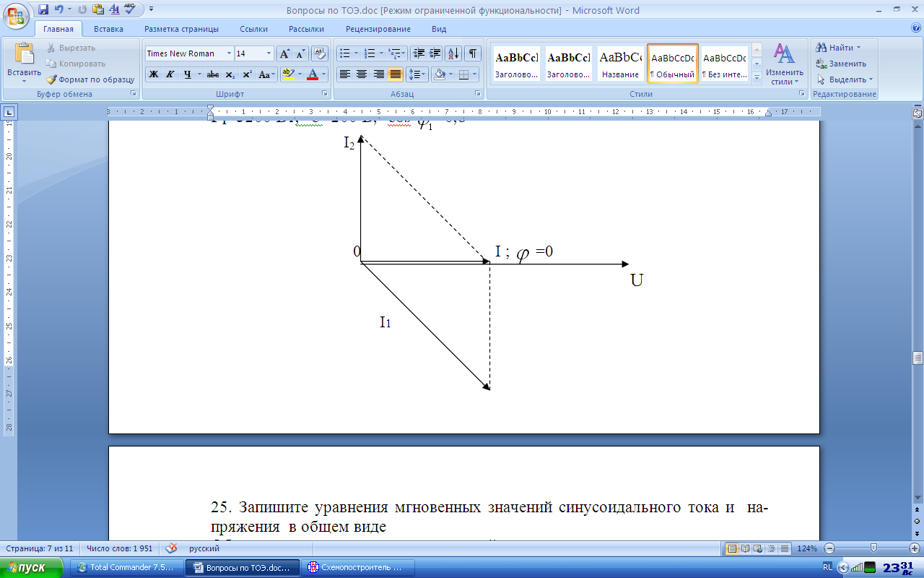Click Изменить стили button

coord(785,64)
